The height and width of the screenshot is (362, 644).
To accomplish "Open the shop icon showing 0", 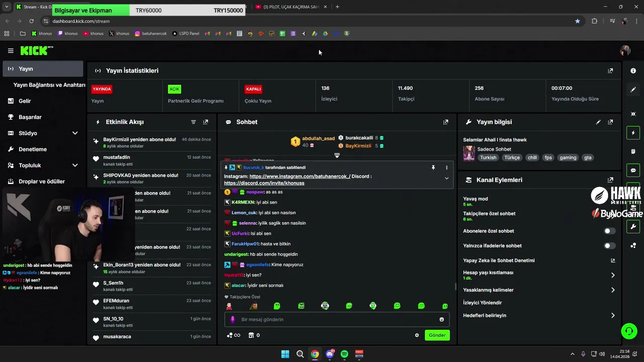I will 254,335.
